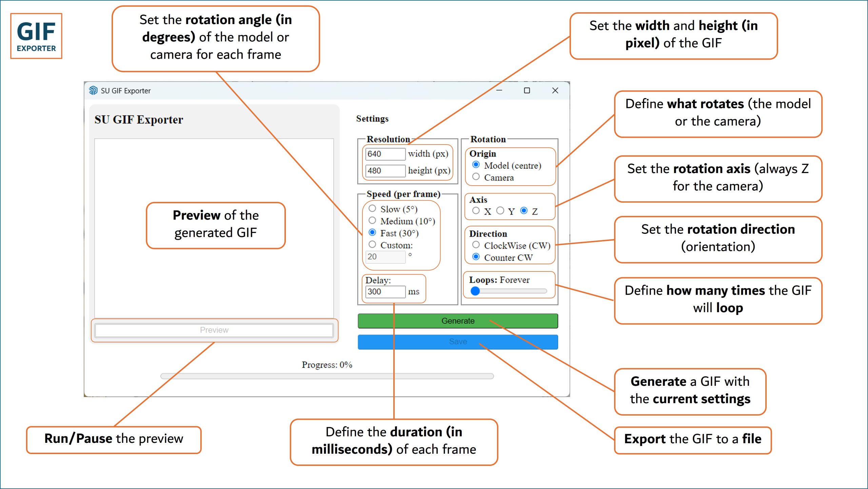Viewport: 868px width, 489px height.
Task: Select X as the rotation axis
Action: click(x=476, y=211)
